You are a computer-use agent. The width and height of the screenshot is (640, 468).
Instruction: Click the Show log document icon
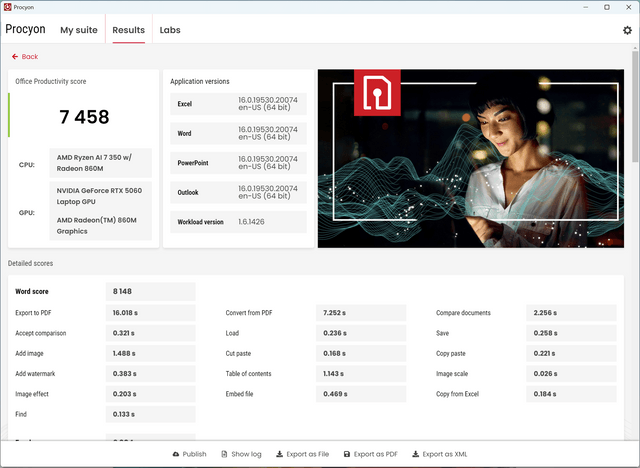coord(224,454)
